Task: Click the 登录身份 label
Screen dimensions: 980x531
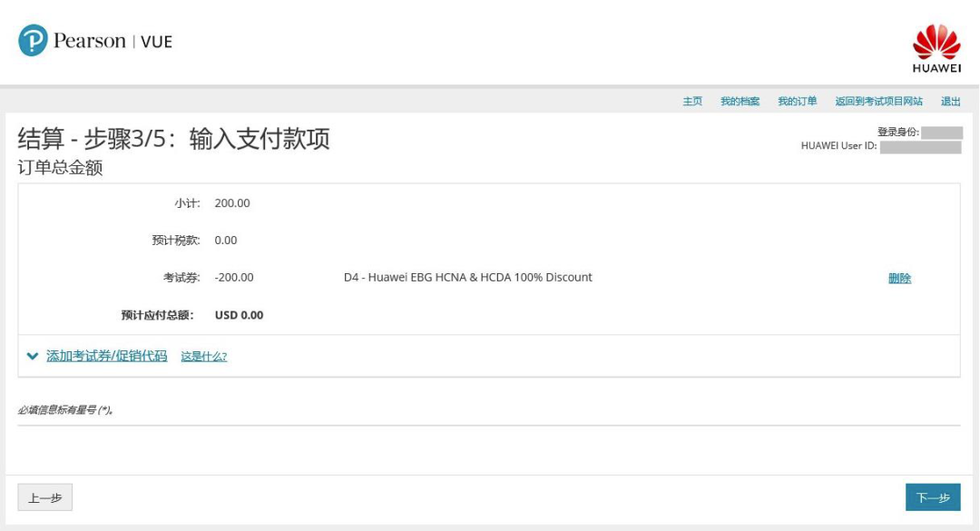Action: point(898,132)
